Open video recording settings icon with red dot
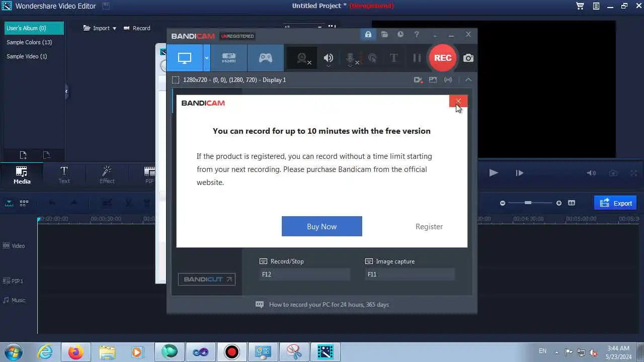Screen dimensions: 644x362 (x=418, y=80)
